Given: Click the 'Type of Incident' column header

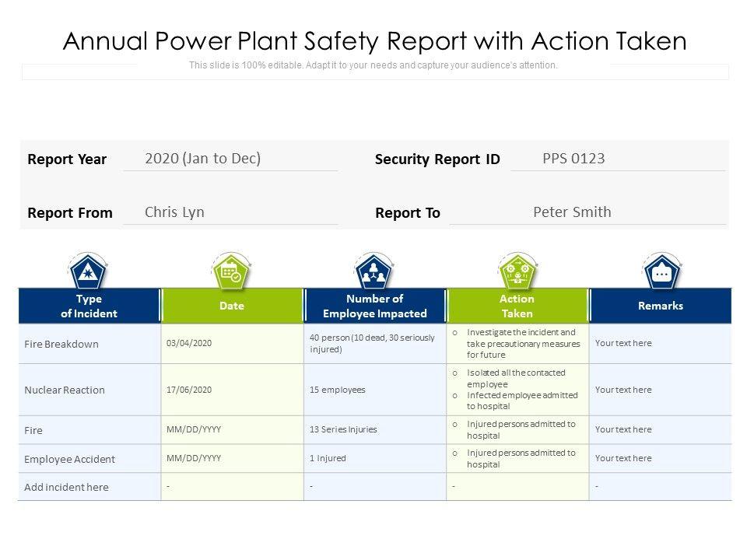Looking at the screenshot, I should tap(89, 306).
